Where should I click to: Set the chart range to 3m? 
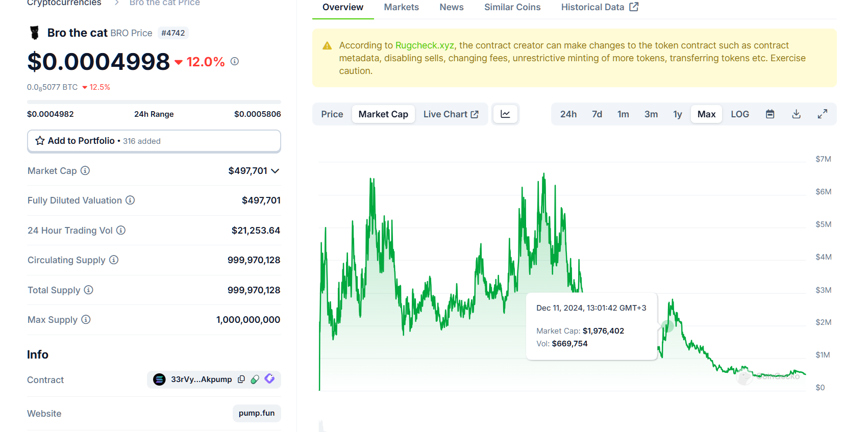tap(651, 114)
